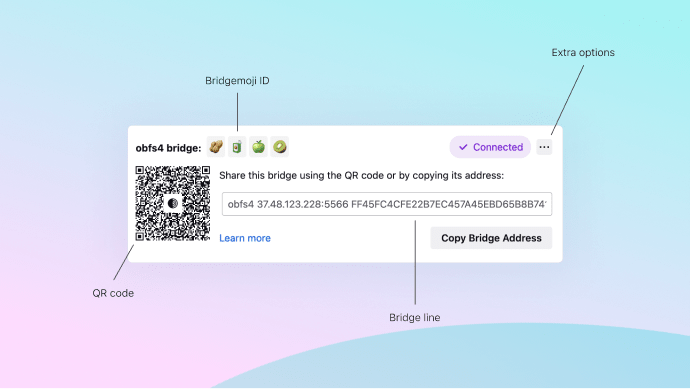Viewport: 690px width, 389px height.
Task: Click the Copy Bridge Address button
Action: 491,238
